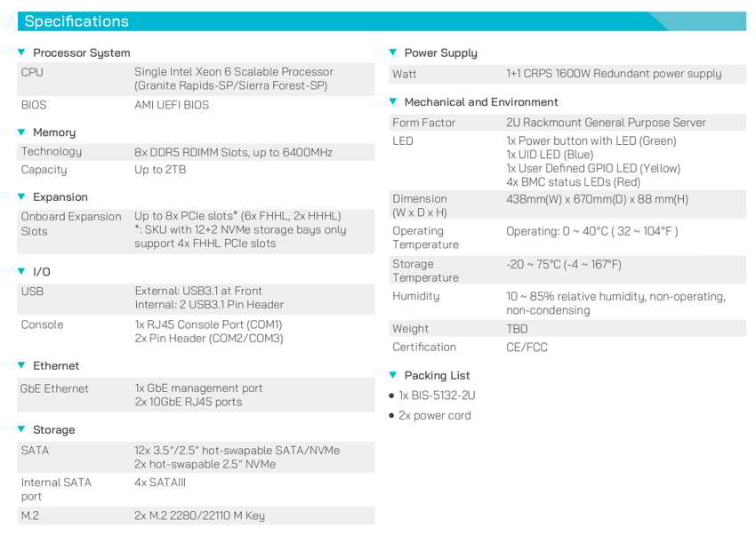Screen dimensions: 756x536
Task: Select the Mechanical and Environment heading text
Action: tap(481, 102)
